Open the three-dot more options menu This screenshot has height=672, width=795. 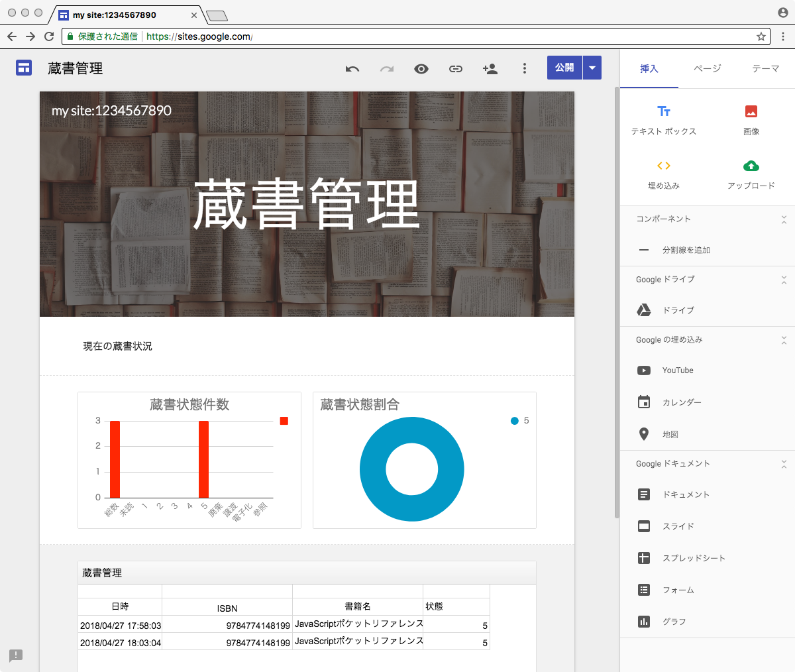tap(525, 69)
